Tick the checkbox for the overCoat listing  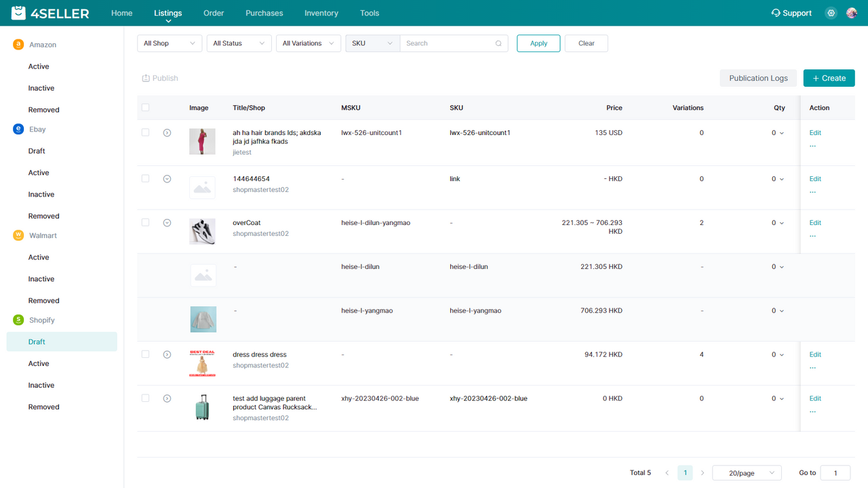coord(145,222)
